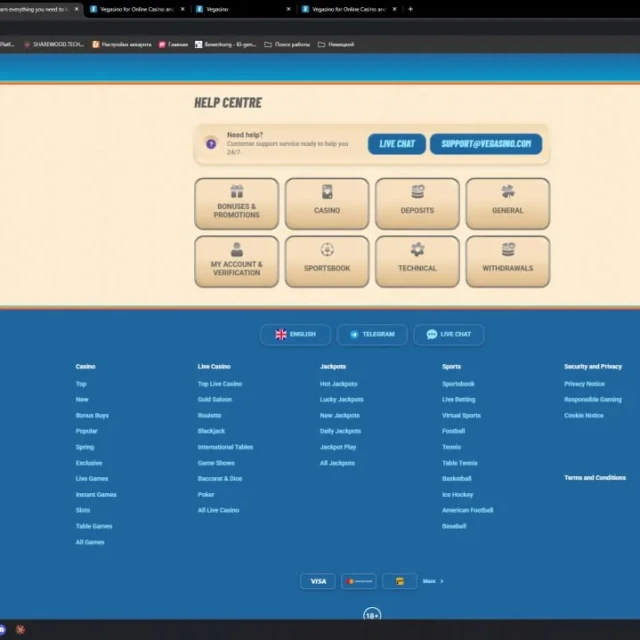Open Table Tennis link
This screenshot has height=640, width=640.
[x=460, y=463]
